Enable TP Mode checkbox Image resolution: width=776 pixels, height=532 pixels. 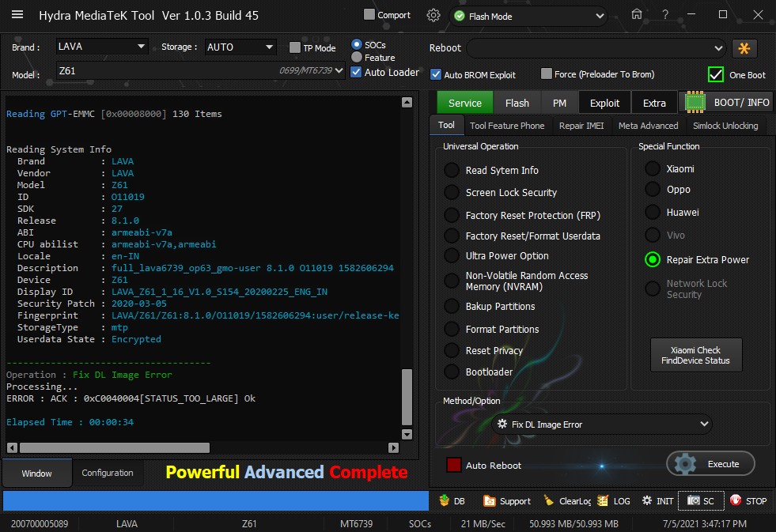[x=295, y=47]
